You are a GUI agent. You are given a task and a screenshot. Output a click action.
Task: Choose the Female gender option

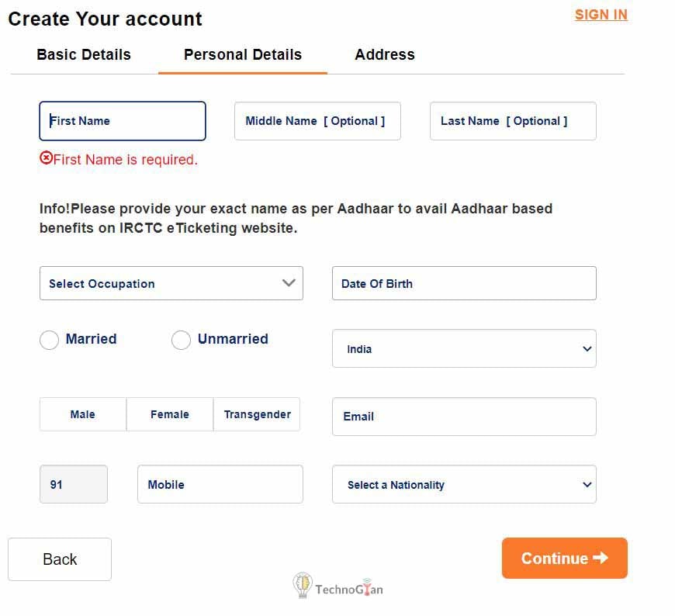coord(170,414)
